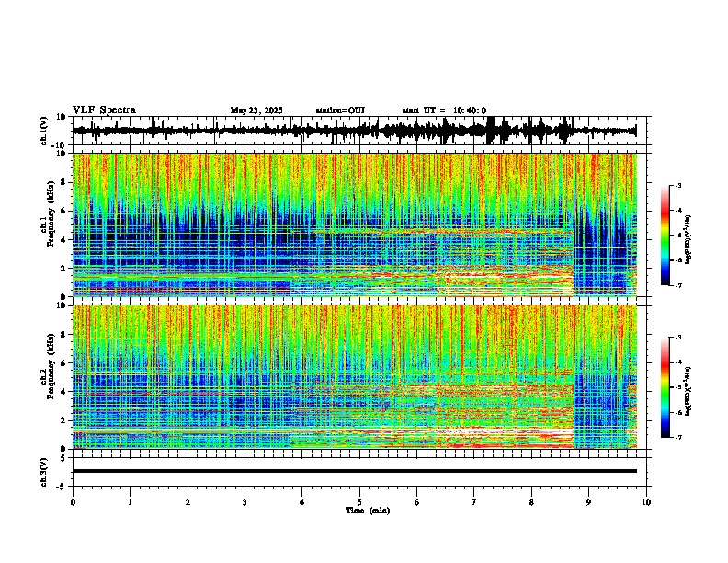Click the ch.3 flat voltage trace

click(x=354, y=471)
